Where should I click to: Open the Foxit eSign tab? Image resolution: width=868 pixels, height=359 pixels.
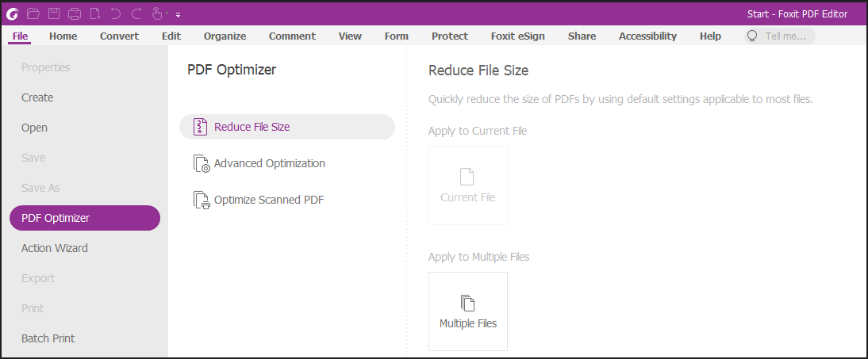pyautogui.click(x=517, y=36)
